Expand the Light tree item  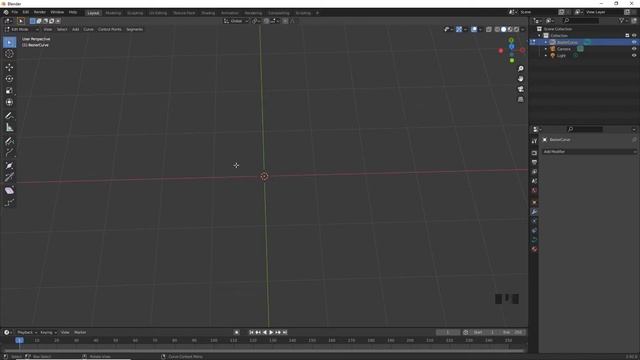pyautogui.click(x=546, y=55)
